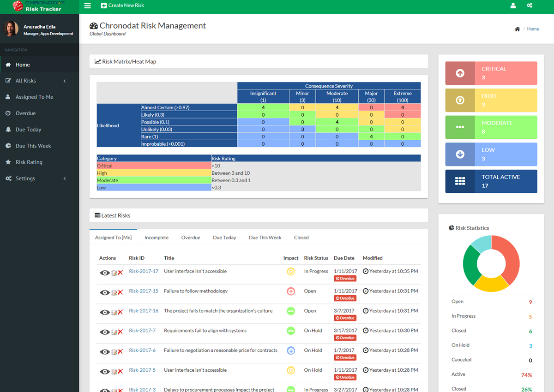Switch to the Due Today tab
This screenshot has width=554, height=392.
click(x=224, y=238)
